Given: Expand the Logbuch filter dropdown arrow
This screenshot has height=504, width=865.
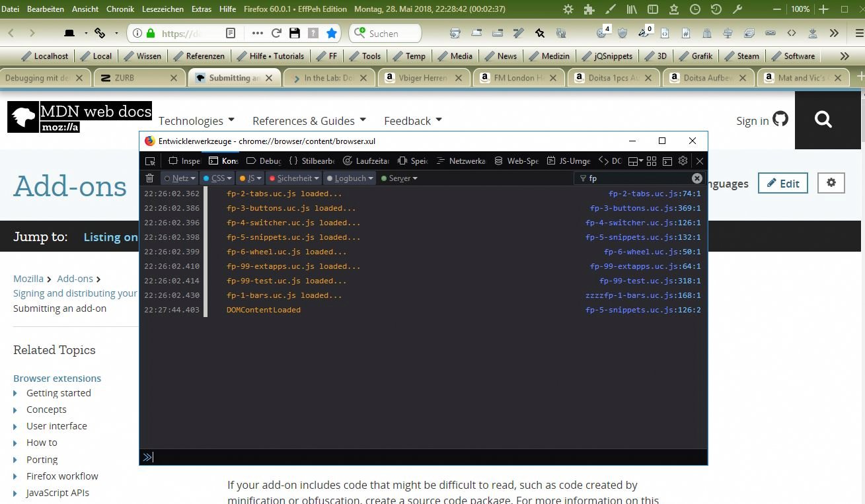Looking at the screenshot, I should tap(371, 178).
